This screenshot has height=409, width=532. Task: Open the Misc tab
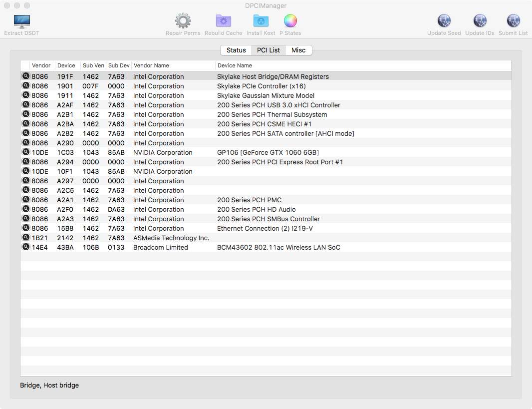click(298, 50)
